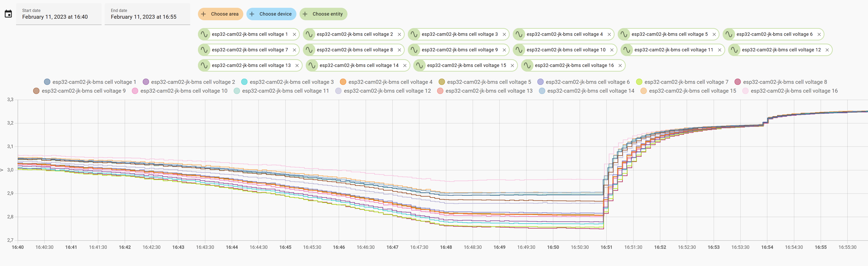Click sine-wave icon of cell voltage 13 chip
Viewport: 868px width, 266px height.
point(204,65)
